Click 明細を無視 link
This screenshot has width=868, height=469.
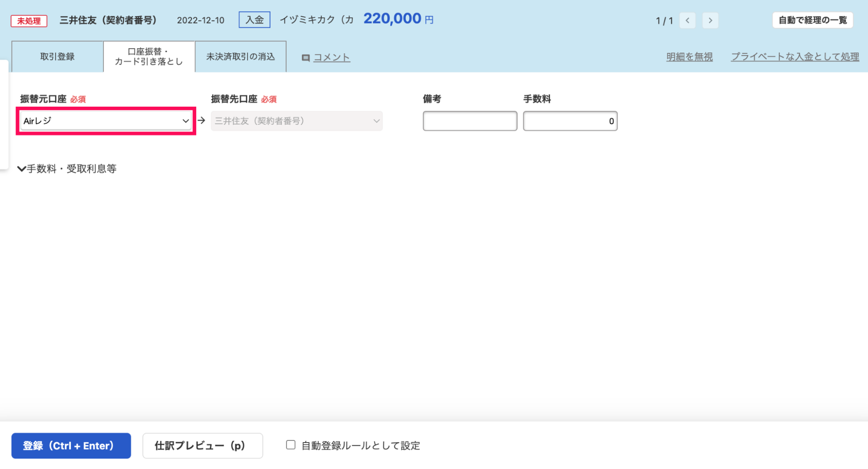[690, 57]
